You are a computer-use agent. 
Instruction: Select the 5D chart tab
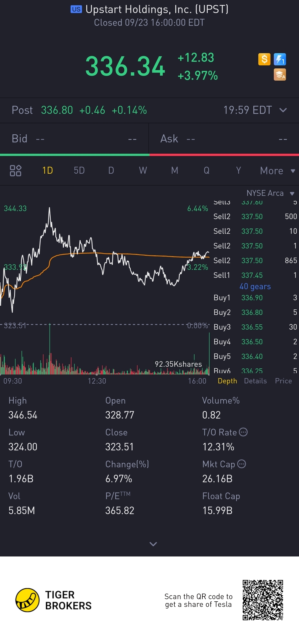tap(79, 170)
